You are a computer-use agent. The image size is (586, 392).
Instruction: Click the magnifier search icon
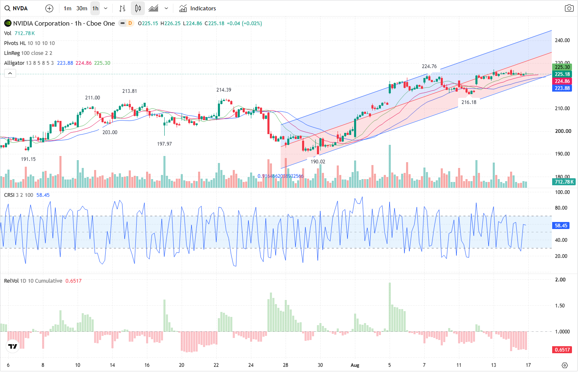pos(7,8)
